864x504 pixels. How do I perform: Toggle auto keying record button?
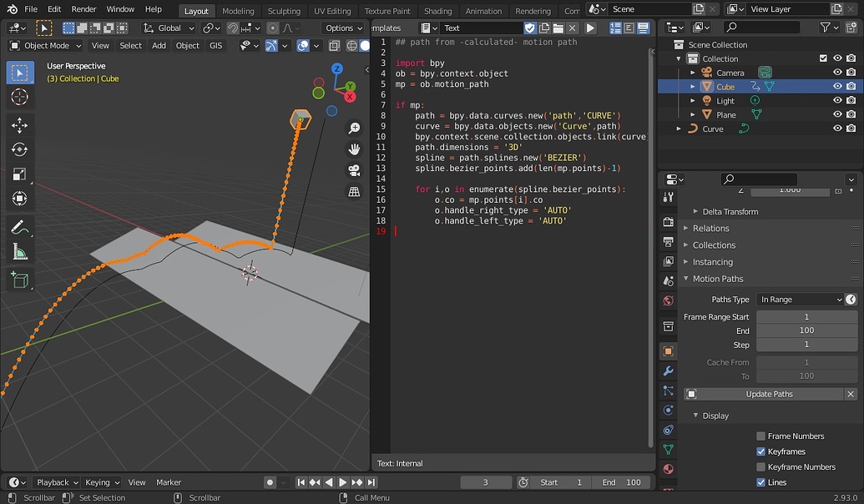pyautogui.click(x=270, y=482)
